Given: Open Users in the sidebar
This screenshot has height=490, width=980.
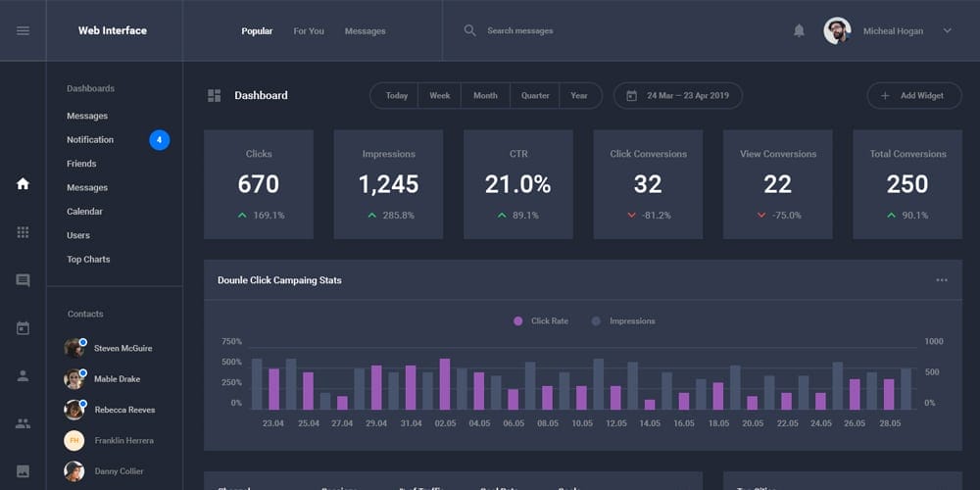Looking at the screenshot, I should [78, 235].
